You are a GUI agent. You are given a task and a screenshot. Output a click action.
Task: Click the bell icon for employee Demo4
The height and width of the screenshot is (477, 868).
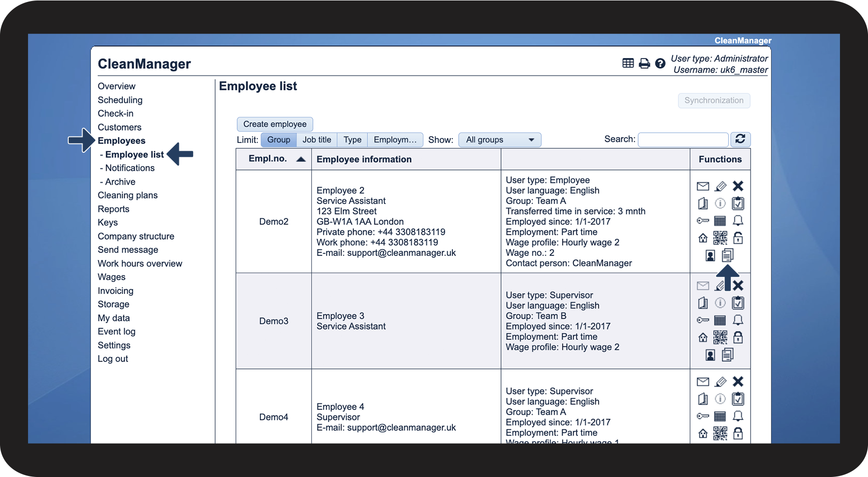[x=738, y=416]
